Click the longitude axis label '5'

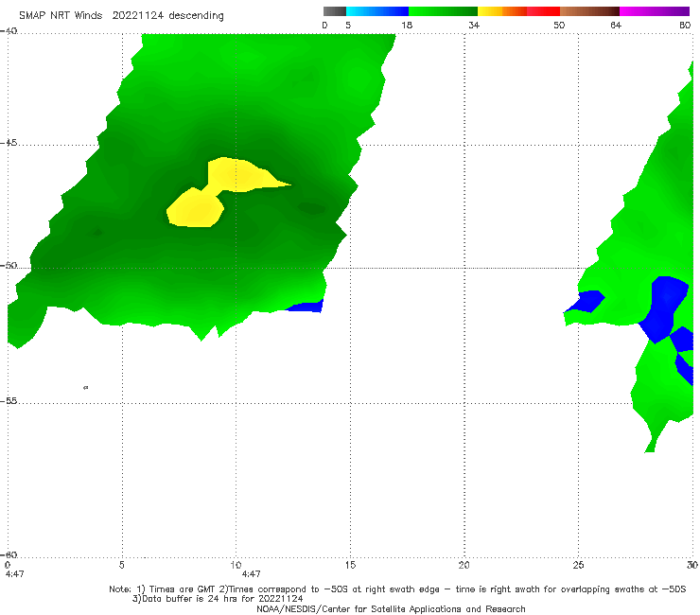click(x=121, y=565)
